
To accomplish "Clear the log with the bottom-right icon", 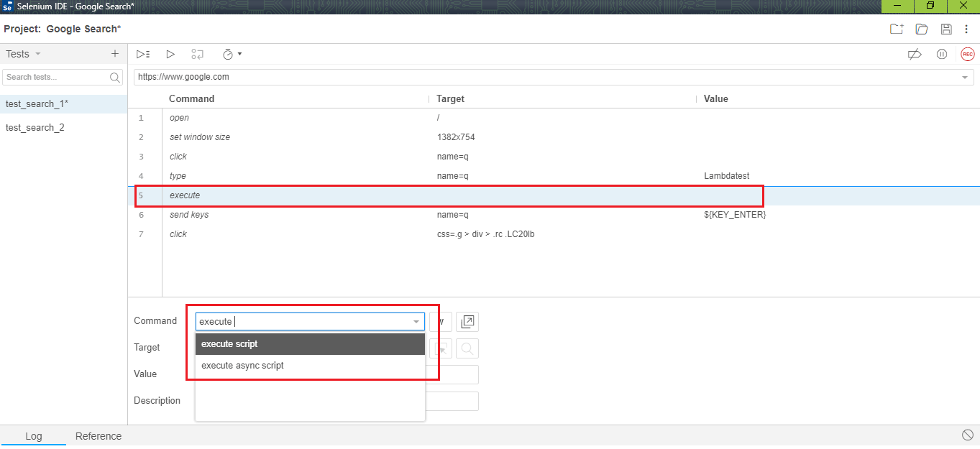I will pos(967,435).
